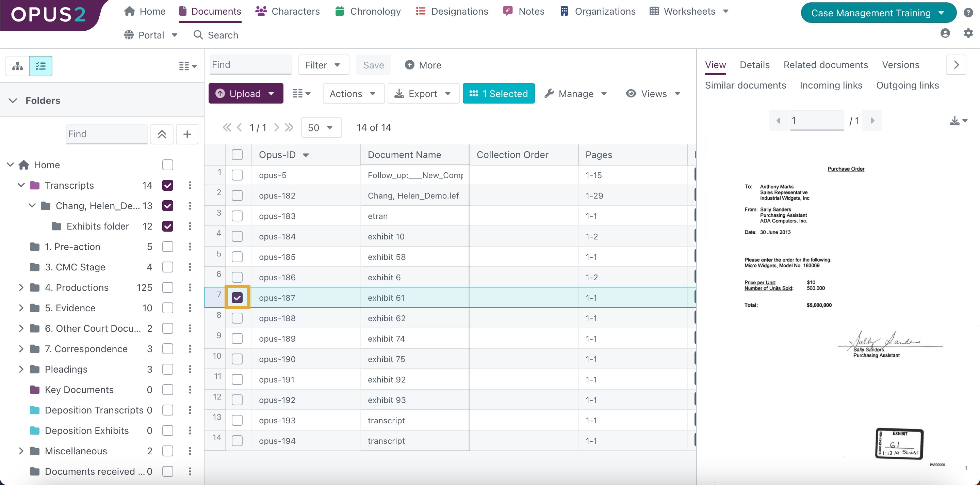Image resolution: width=980 pixels, height=485 pixels.
Task: Tick the checkbox for 4. Productions folder
Action: pos(167,287)
